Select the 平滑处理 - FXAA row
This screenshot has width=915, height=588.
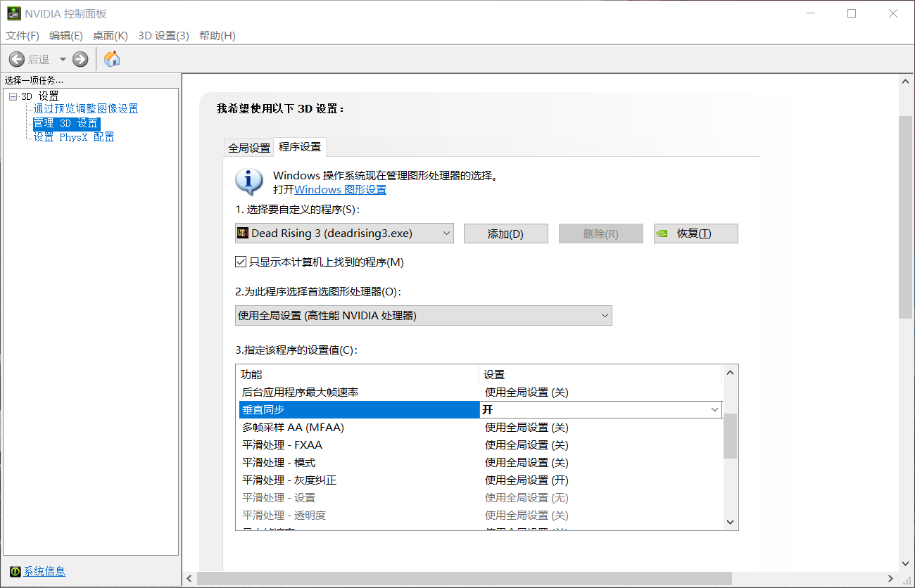pos(479,445)
